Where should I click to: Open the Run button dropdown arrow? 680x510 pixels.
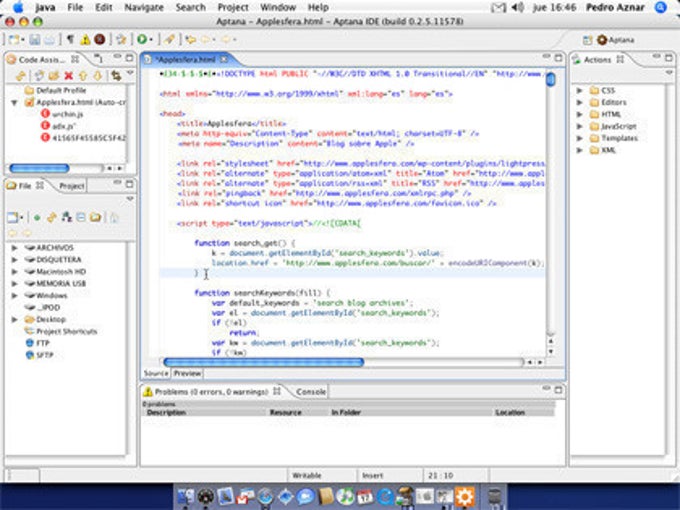pyautogui.click(x=151, y=40)
